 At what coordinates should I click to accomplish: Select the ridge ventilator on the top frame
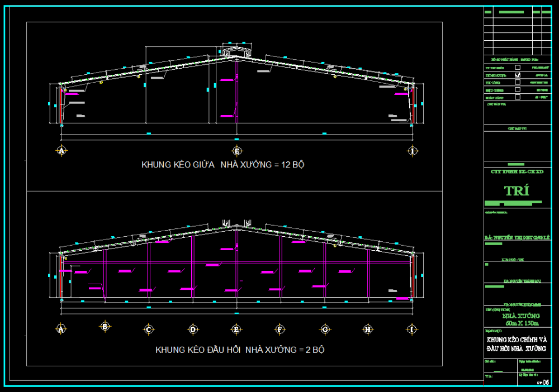pyautogui.click(x=237, y=51)
